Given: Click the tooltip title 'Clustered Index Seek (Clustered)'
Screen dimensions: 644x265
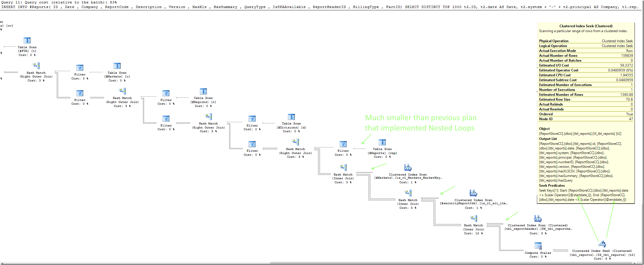Looking at the screenshot, I should (x=586, y=26).
